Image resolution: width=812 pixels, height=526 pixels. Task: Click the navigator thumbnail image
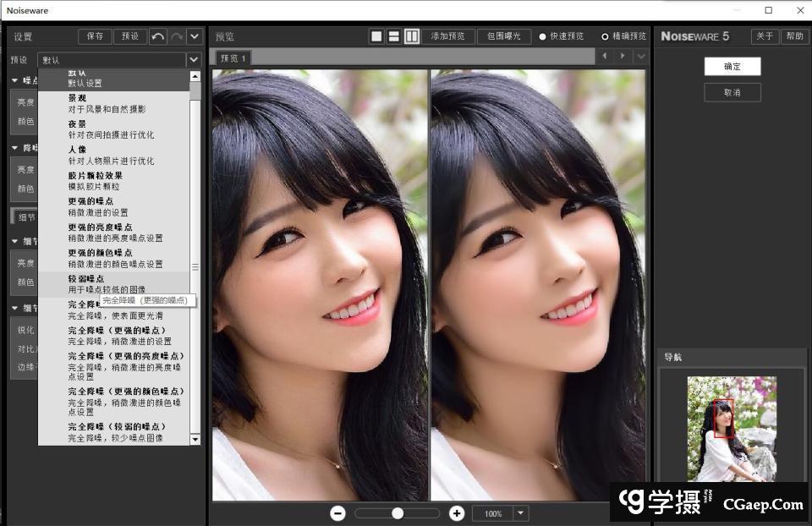(x=731, y=429)
